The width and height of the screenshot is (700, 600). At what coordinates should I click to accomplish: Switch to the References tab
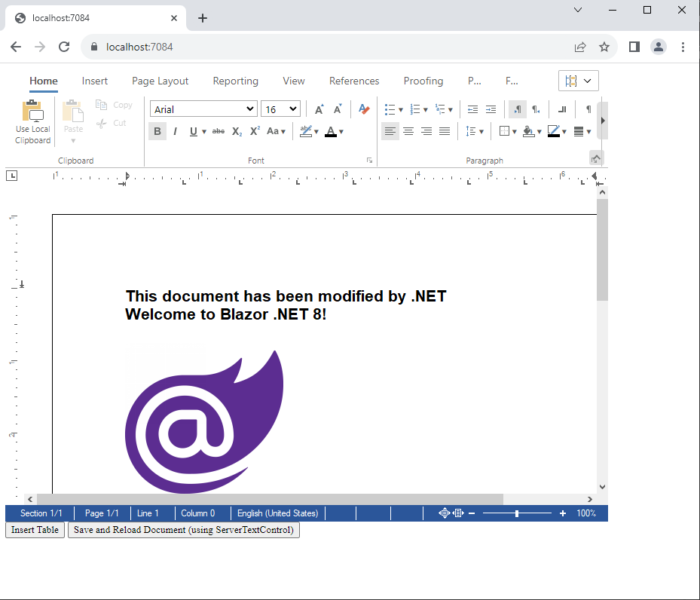tap(354, 81)
